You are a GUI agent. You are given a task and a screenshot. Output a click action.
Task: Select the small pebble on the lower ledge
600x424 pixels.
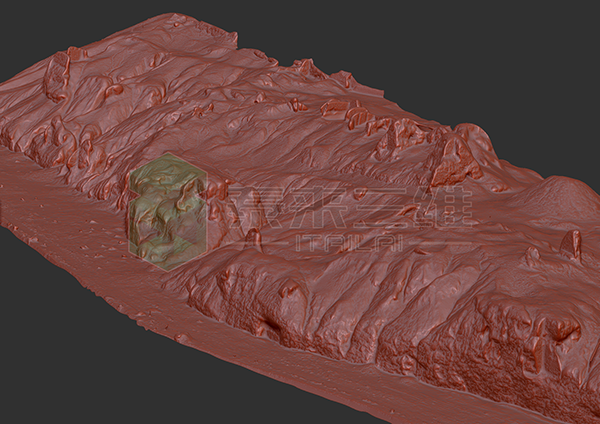pyautogui.click(x=181, y=338)
